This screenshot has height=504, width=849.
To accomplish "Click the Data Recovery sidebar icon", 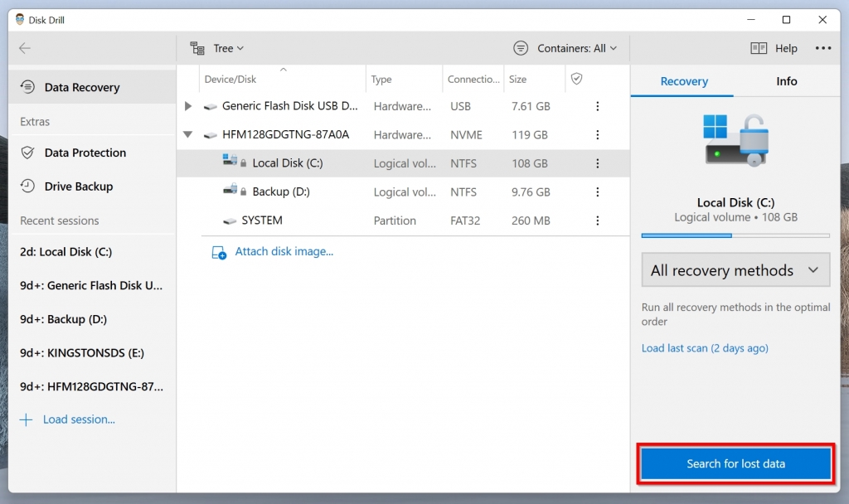I will (x=27, y=86).
